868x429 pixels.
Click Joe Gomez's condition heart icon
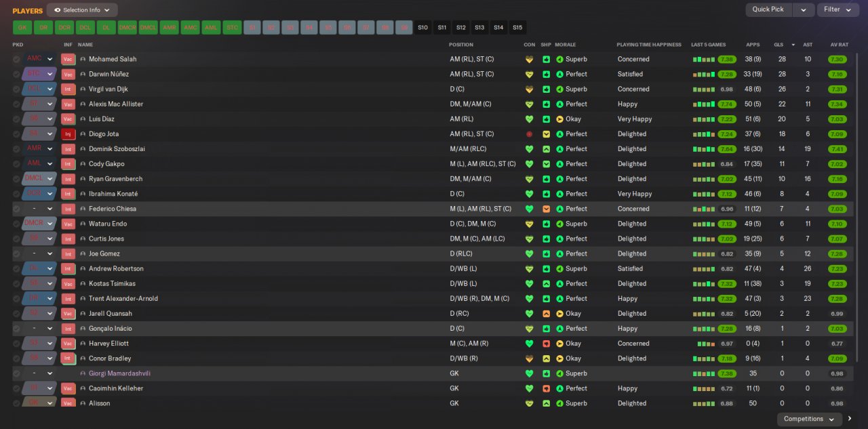click(529, 253)
